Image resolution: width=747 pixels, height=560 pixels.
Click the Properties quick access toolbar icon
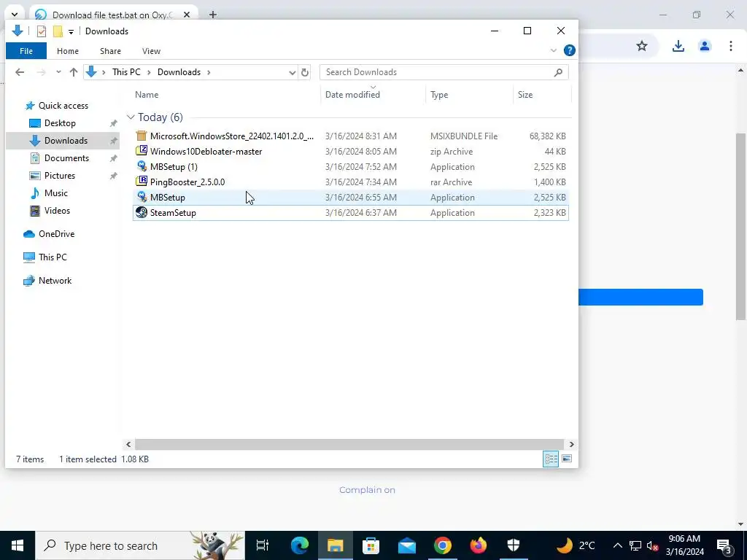coord(42,31)
